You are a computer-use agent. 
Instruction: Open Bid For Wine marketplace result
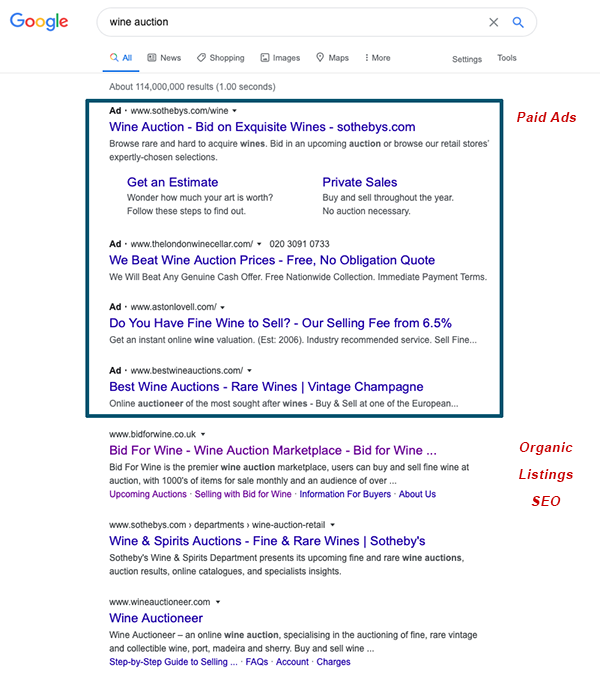click(273, 450)
